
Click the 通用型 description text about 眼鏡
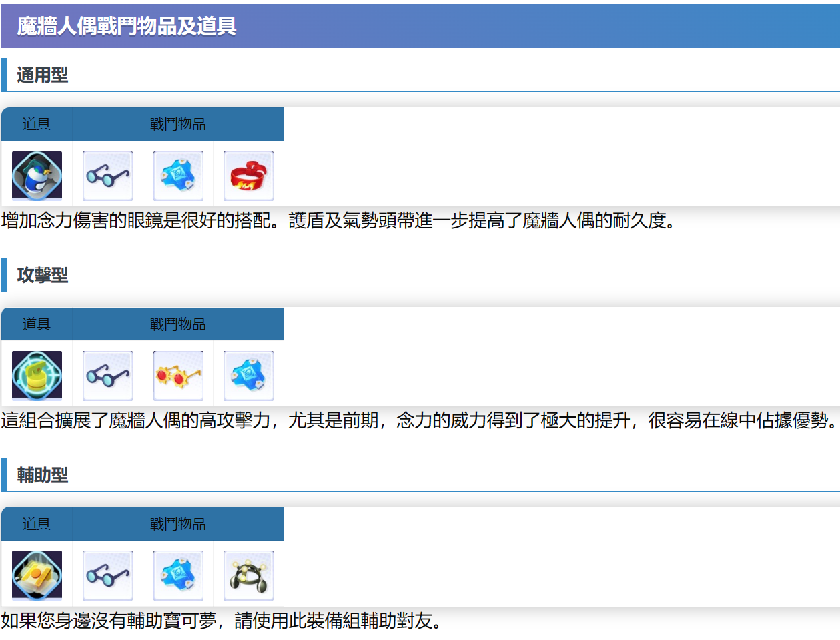point(338,220)
